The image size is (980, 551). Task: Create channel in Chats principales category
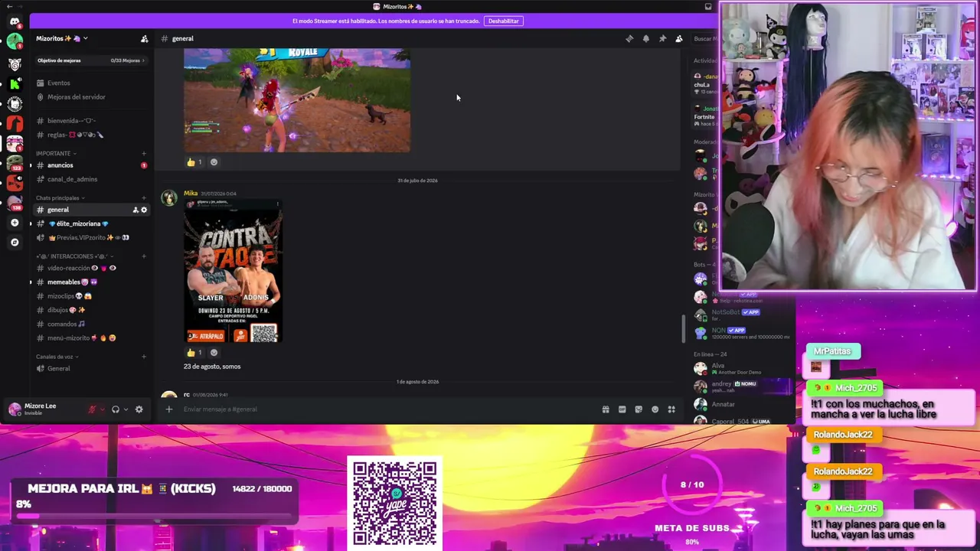[144, 197]
